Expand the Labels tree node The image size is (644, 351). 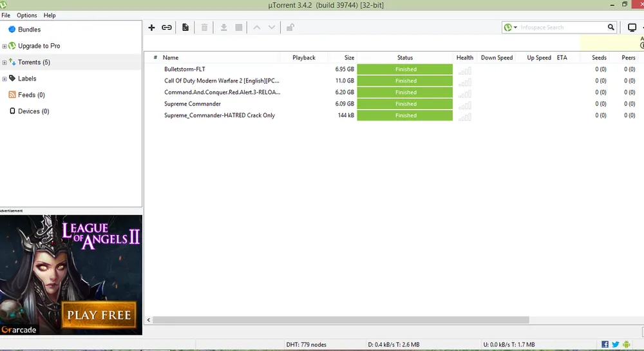(4, 79)
